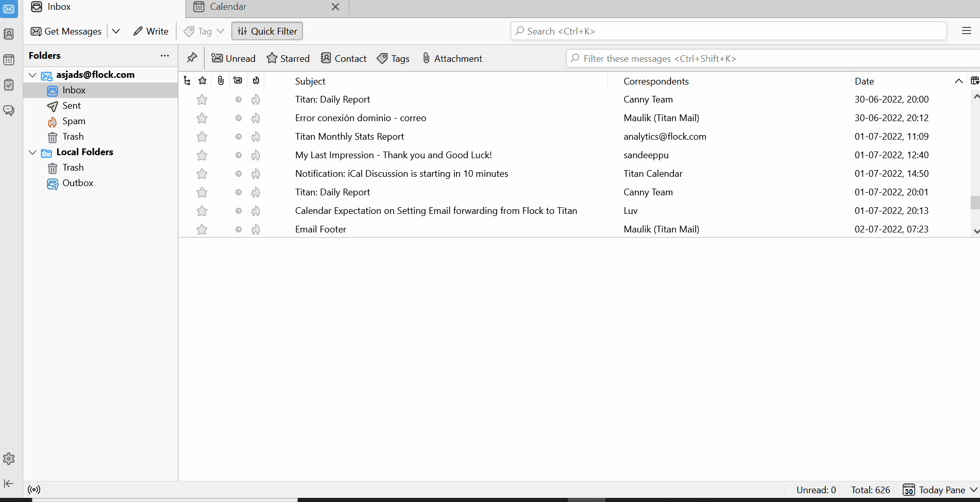This screenshot has height=502, width=980.
Task: Mark Error conexión dominio message as spam
Action: [256, 118]
